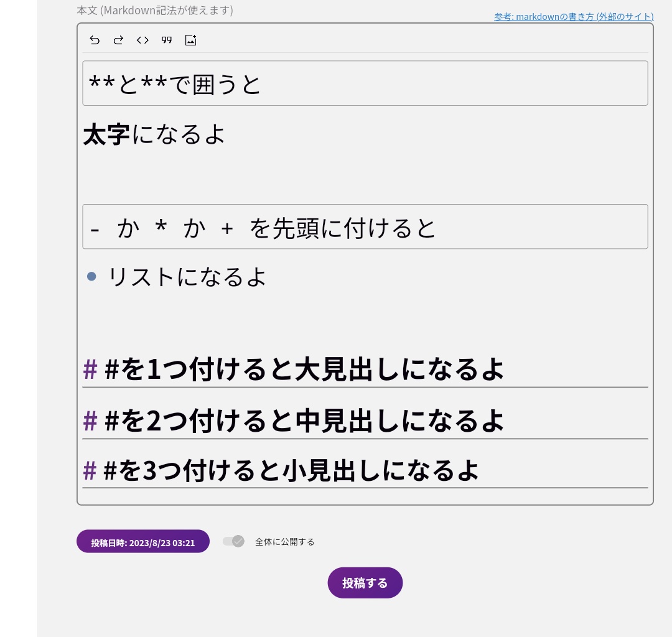Image resolution: width=672 pixels, height=637 pixels.
Task: Insert a code block using the angle-brackets icon
Action: [142, 40]
